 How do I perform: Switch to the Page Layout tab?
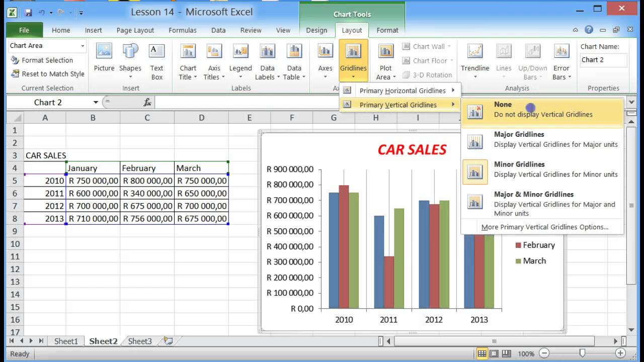pyautogui.click(x=135, y=30)
